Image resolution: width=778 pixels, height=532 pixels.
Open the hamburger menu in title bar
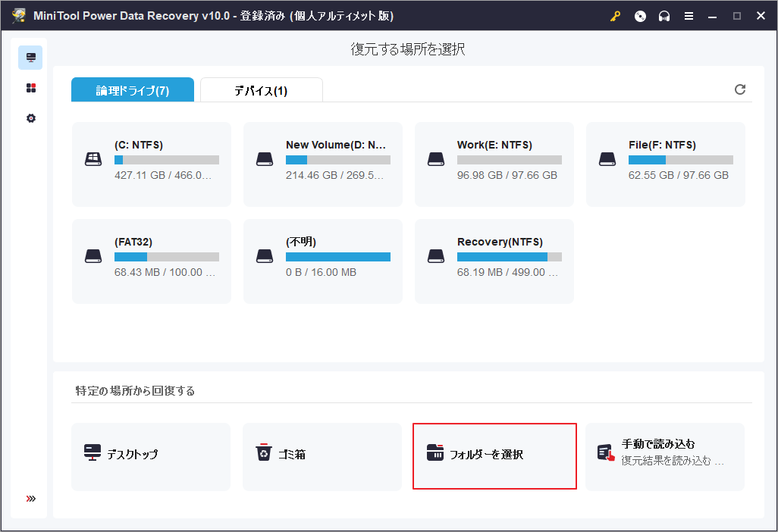689,17
